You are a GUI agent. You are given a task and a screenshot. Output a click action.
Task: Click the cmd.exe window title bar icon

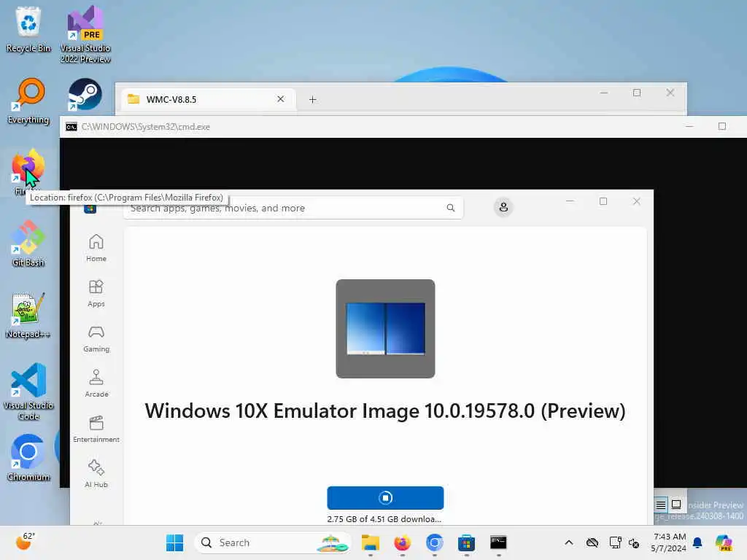(x=71, y=127)
